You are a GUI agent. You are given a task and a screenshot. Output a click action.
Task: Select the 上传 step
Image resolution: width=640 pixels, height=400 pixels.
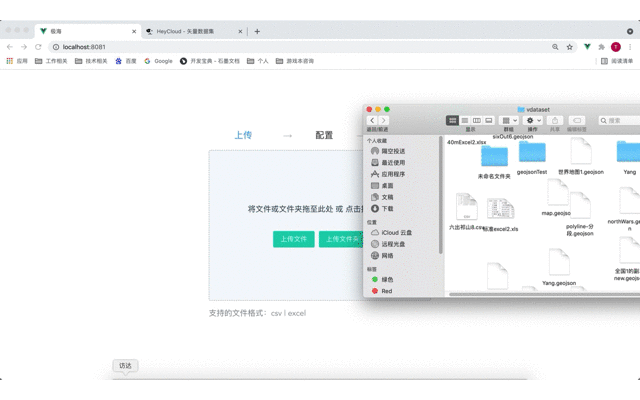pos(243,135)
